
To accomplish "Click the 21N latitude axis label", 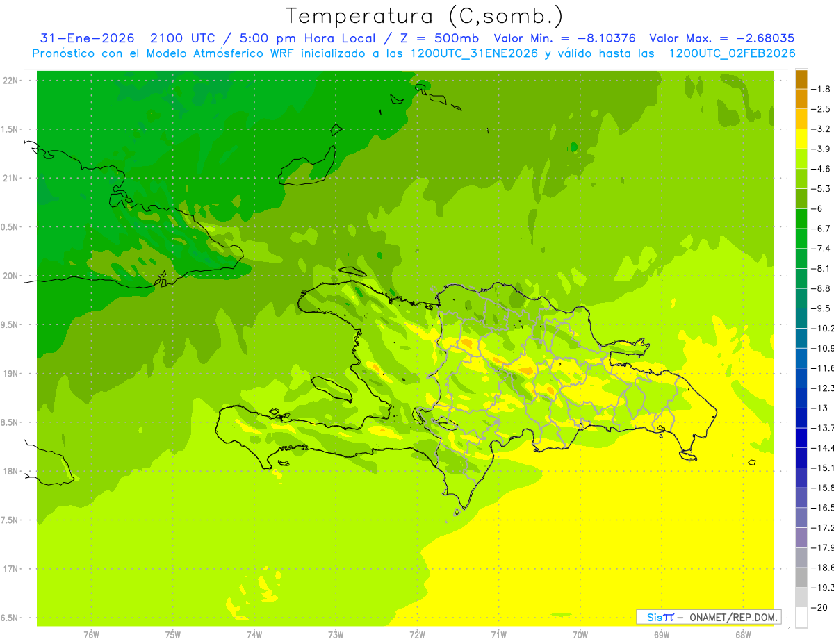I will click(x=12, y=179).
